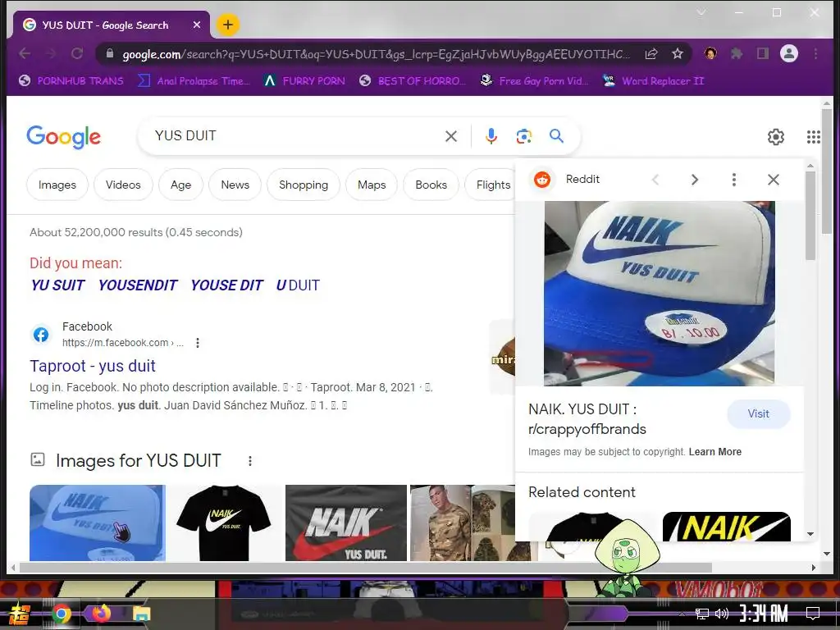Viewport: 840px width, 630px height.
Task: Go to Google homepage via logo
Action: click(63, 137)
